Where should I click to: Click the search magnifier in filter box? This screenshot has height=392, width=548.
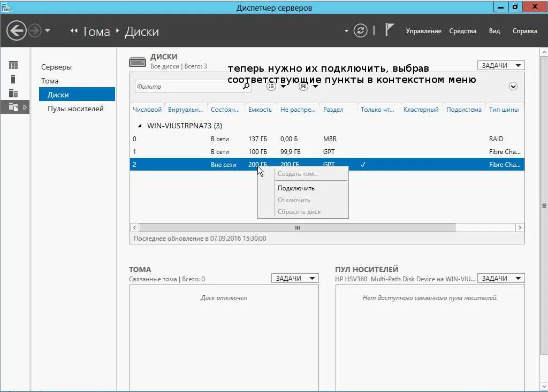point(246,86)
